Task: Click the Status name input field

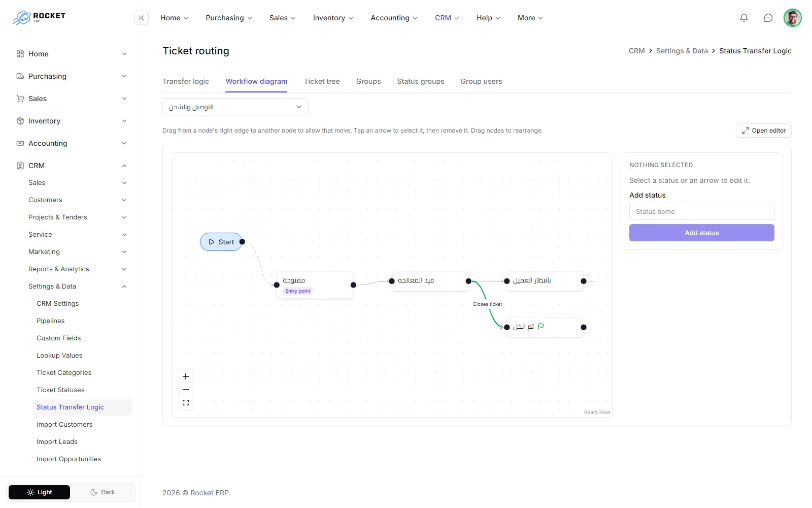Action: [702, 211]
